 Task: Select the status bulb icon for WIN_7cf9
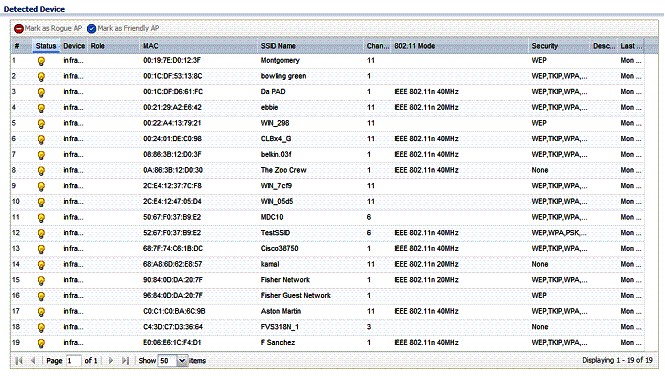click(x=41, y=187)
